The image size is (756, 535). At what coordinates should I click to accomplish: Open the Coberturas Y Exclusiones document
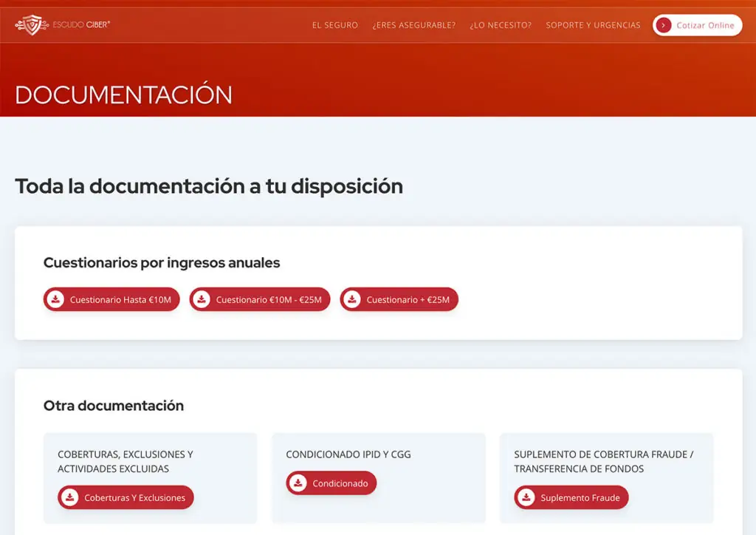pyautogui.click(x=134, y=498)
